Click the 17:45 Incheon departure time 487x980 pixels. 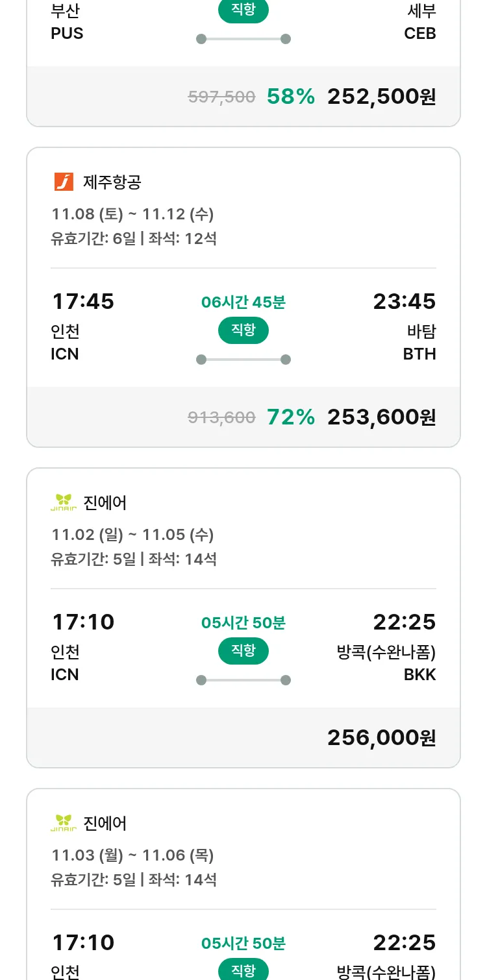(x=82, y=302)
